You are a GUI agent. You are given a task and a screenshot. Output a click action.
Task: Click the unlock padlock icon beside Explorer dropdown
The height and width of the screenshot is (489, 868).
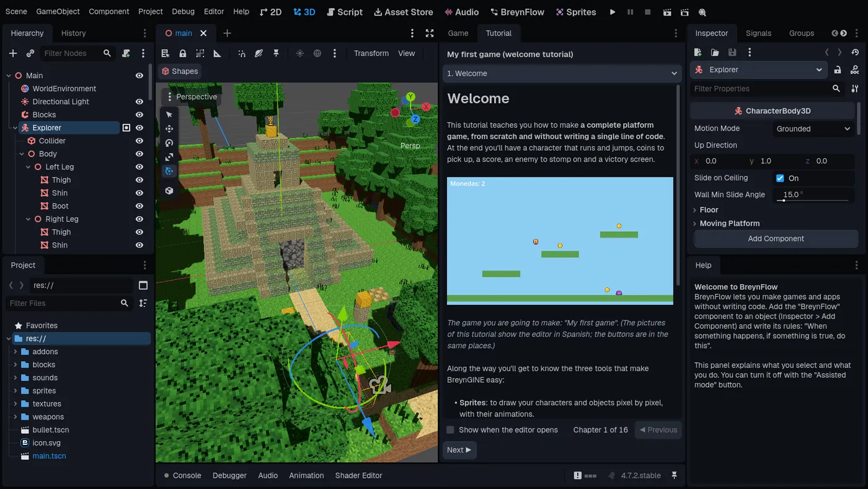click(838, 70)
